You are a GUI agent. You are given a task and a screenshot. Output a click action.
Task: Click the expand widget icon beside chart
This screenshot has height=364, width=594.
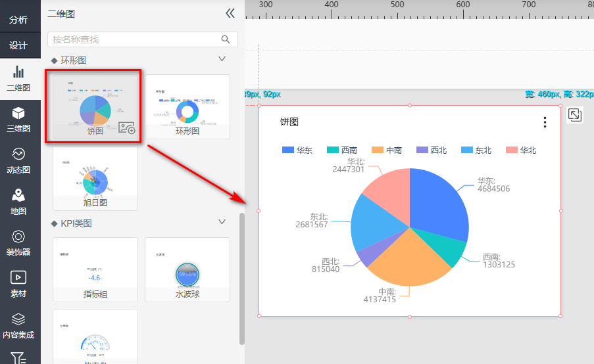574,115
